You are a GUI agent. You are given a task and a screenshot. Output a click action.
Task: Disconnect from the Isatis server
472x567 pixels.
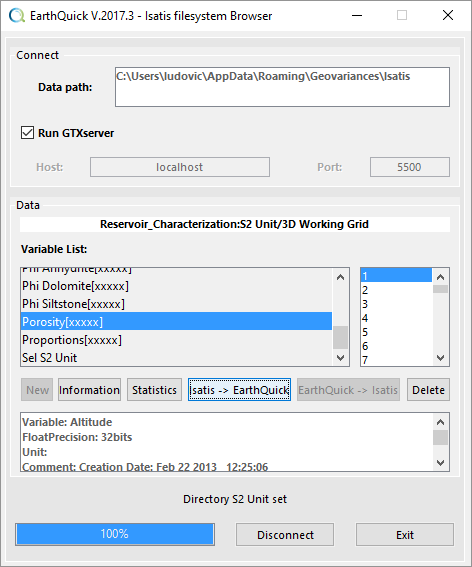(x=285, y=534)
